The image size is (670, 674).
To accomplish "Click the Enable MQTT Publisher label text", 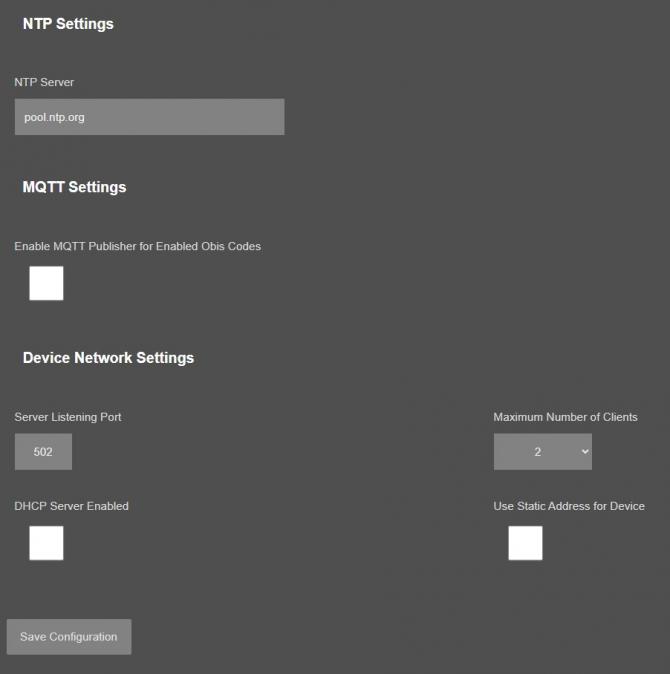I will (x=137, y=246).
